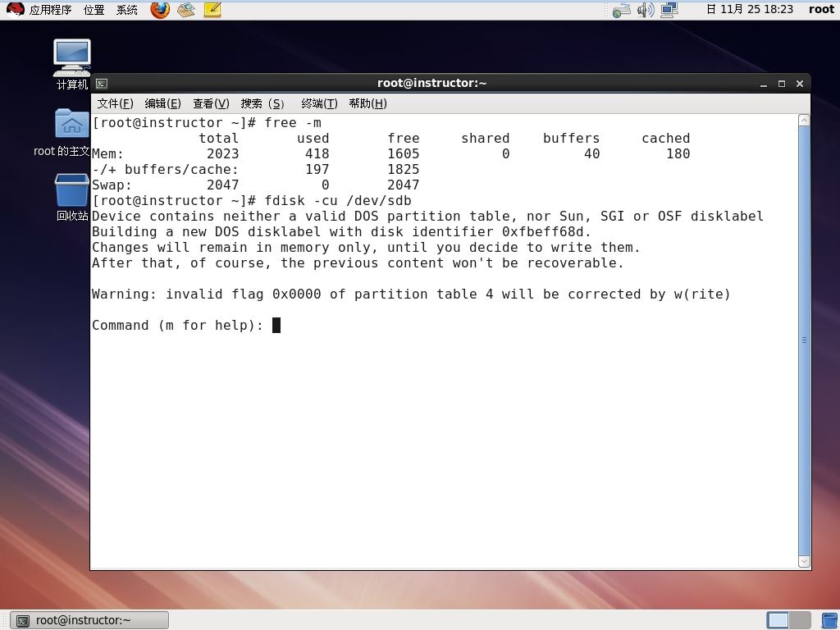Click the date and time clock
Screen dimensions: 840x630
coord(750,9)
